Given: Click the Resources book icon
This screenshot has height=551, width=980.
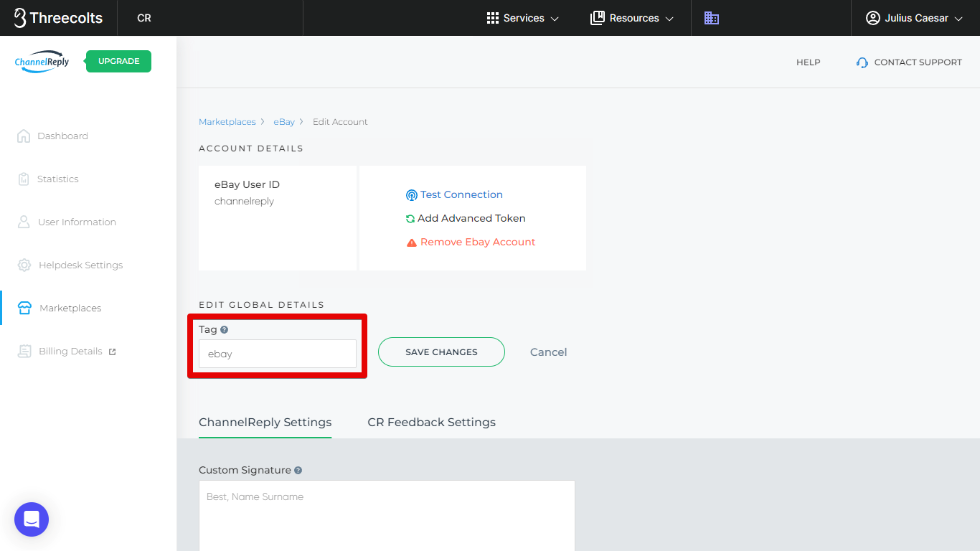Looking at the screenshot, I should 597,18.
